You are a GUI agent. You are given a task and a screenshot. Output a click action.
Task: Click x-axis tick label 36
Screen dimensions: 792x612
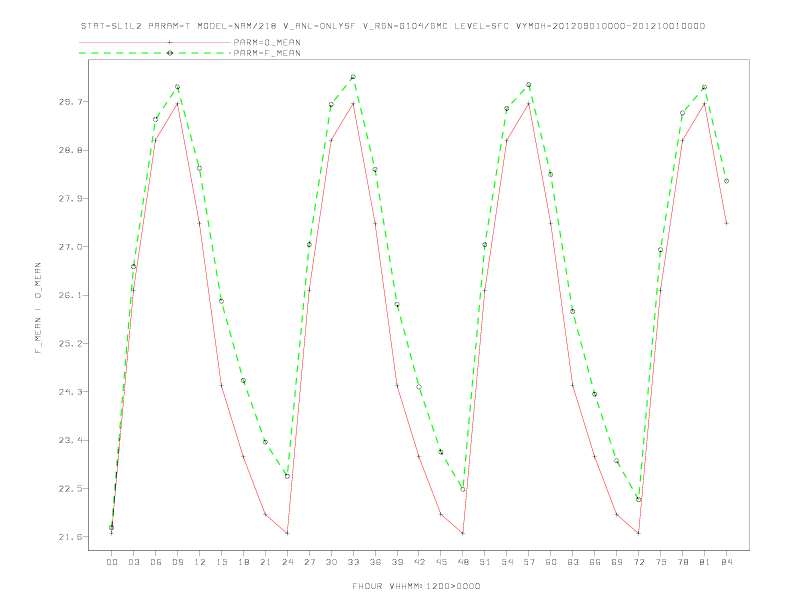375,562
